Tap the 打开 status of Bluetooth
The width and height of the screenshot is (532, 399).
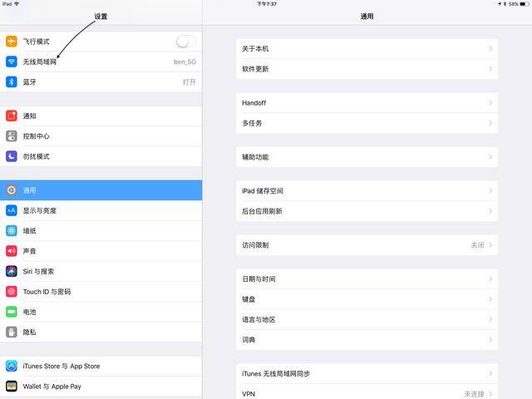click(189, 82)
